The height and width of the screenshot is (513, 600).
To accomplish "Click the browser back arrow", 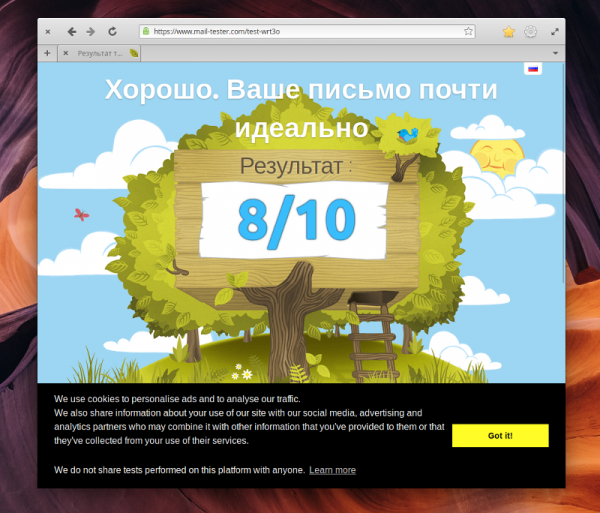I will click(x=72, y=32).
